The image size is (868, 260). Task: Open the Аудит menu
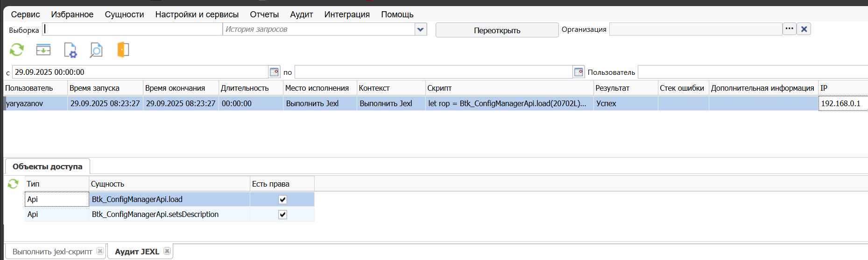pos(301,14)
